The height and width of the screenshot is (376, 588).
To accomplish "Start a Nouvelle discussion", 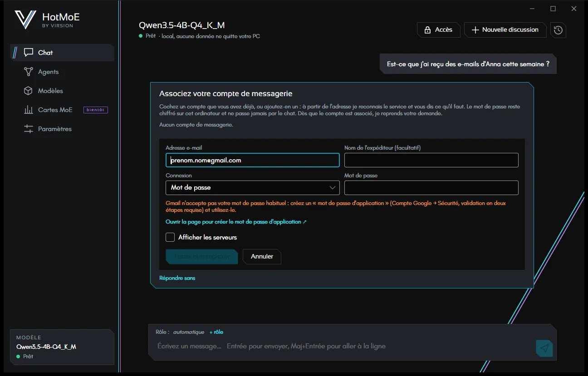I will (505, 30).
